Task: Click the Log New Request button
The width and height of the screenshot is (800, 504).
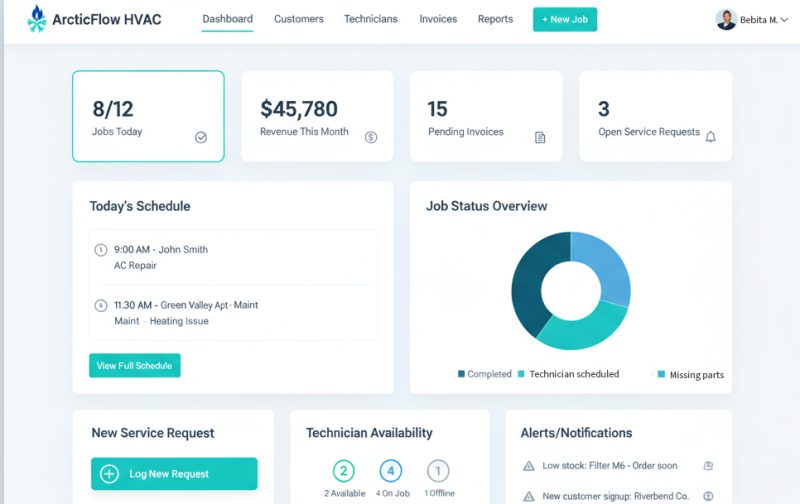Action: [174, 474]
